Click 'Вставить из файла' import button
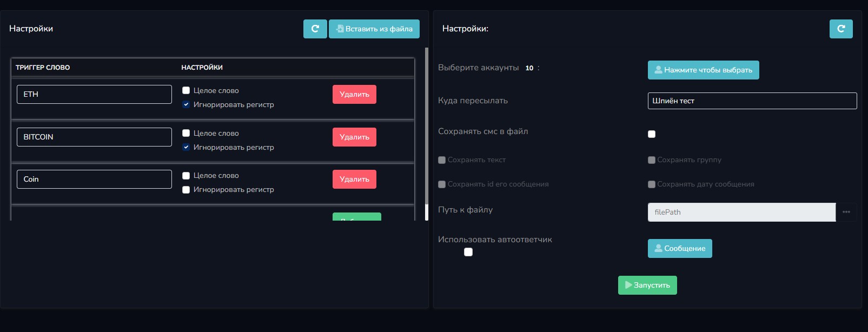This screenshot has width=868, height=332. [x=374, y=29]
